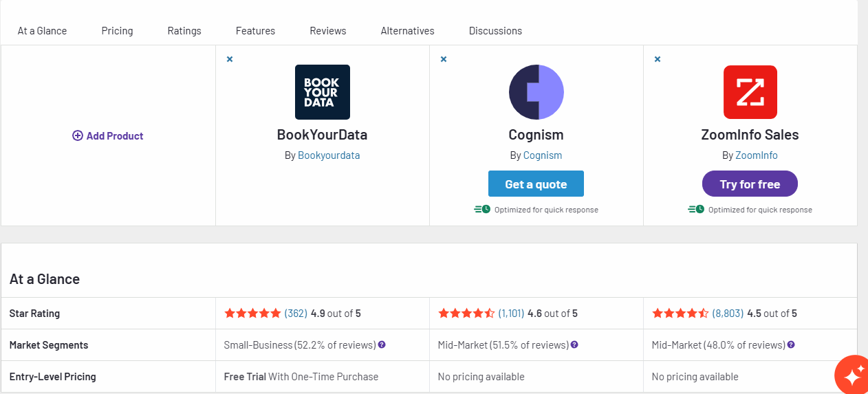Image resolution: width=868 pixels, height=394 pixels.
Task: Open the Cognism vendor link
Action: click(543, 155)
